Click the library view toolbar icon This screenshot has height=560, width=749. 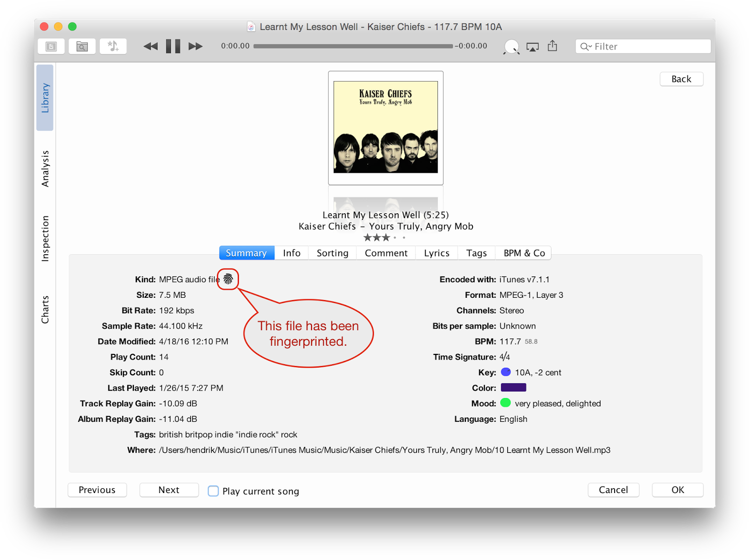(51, 47)
